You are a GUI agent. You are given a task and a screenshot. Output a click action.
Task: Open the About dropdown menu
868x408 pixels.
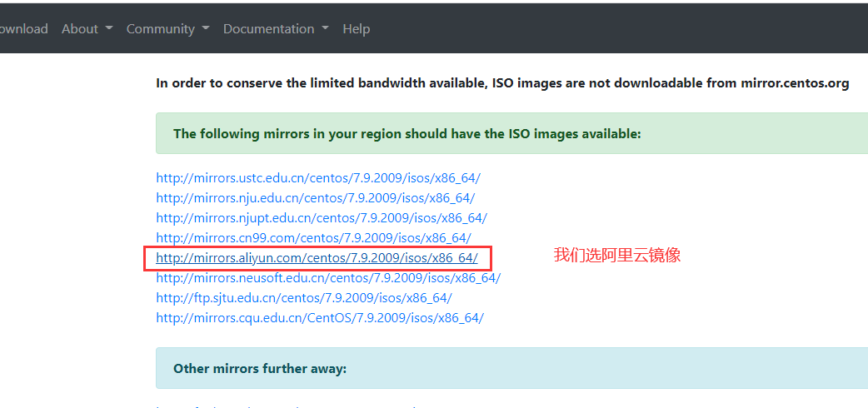(x=87, y=29)
